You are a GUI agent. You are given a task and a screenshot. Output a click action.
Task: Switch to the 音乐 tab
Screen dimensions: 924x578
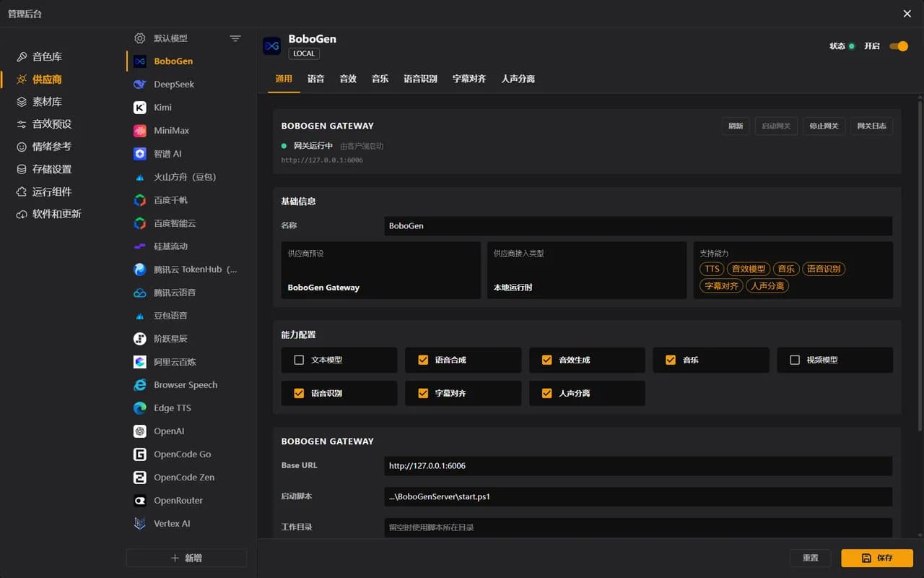(x=380, y=79)
